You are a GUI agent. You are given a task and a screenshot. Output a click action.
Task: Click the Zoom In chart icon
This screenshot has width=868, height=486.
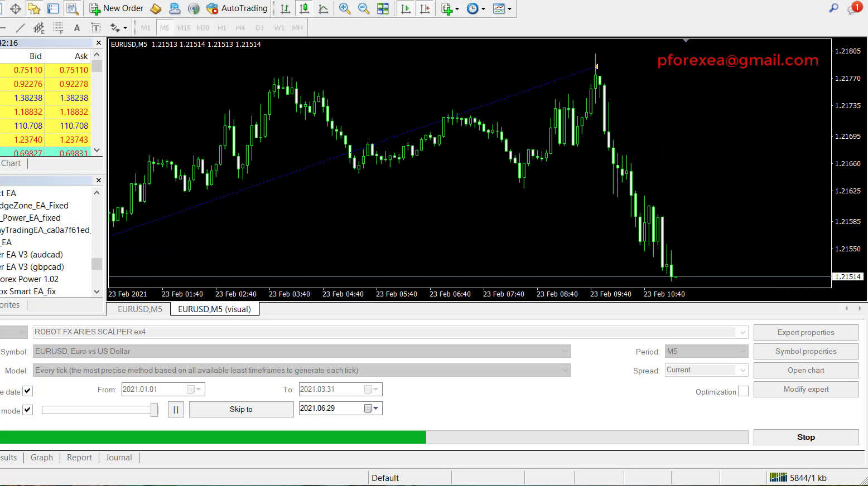tap(344, 8)
